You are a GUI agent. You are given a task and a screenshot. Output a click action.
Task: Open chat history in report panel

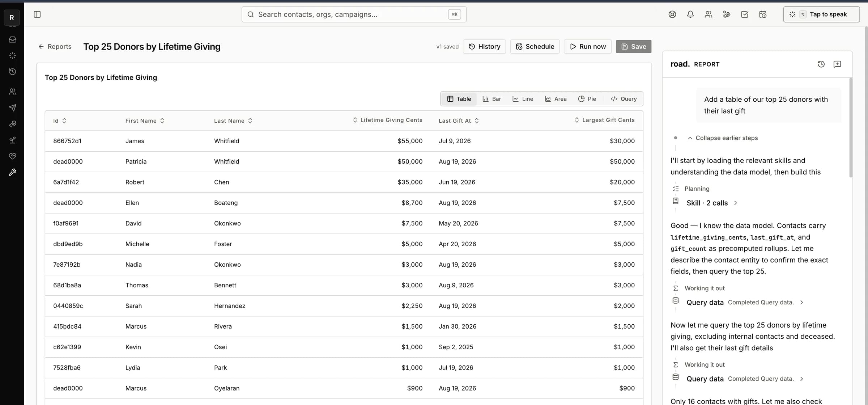tap(821, 64)
